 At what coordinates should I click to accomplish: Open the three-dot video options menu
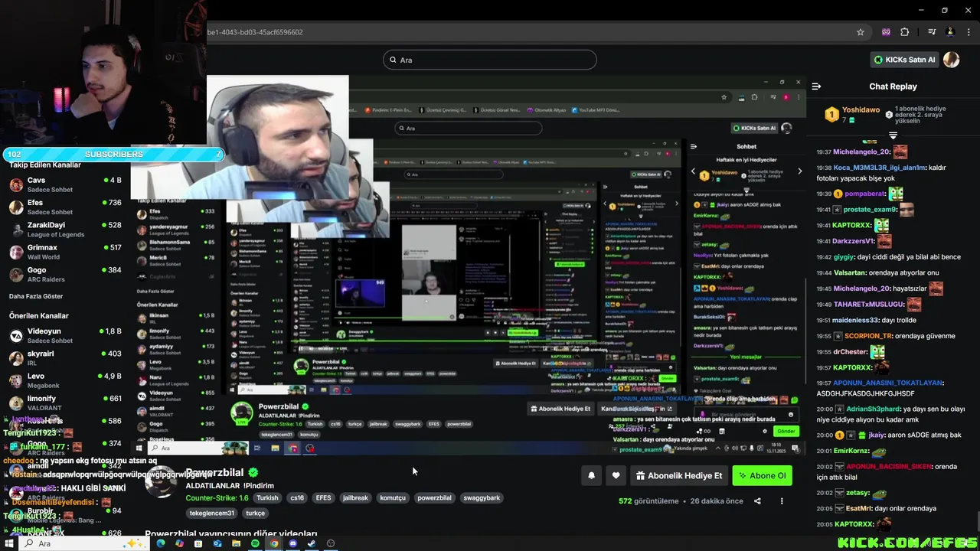[x=782, y=501]
